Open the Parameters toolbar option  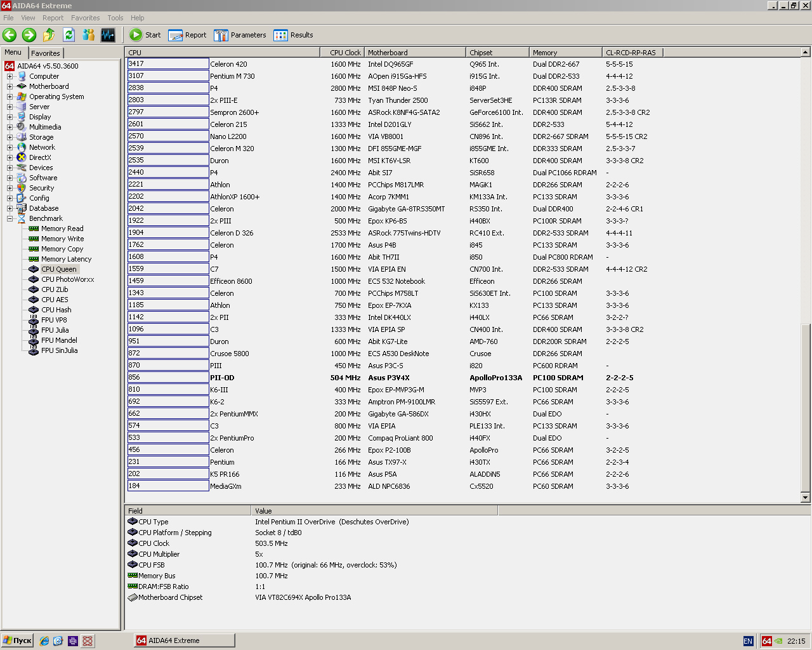240,35
